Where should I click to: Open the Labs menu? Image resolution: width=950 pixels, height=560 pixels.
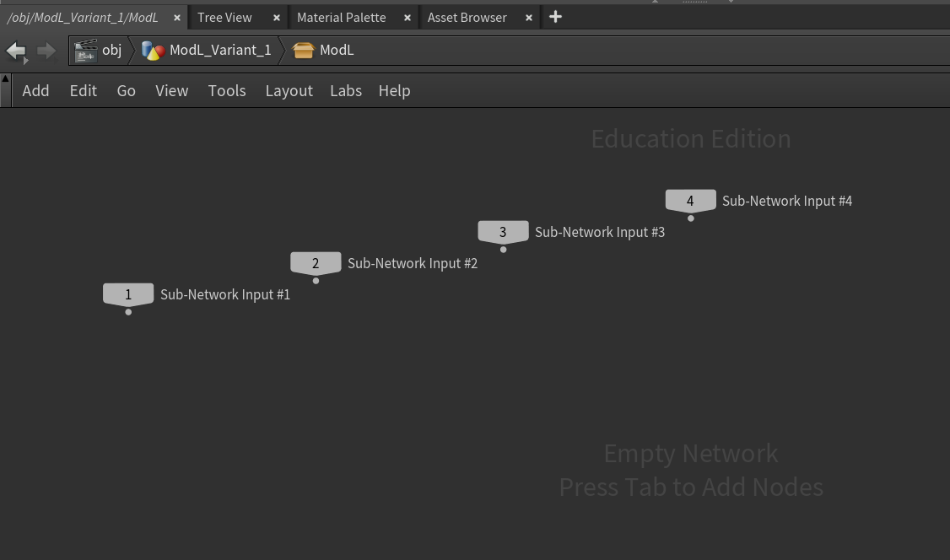click(x=346, y=90)
